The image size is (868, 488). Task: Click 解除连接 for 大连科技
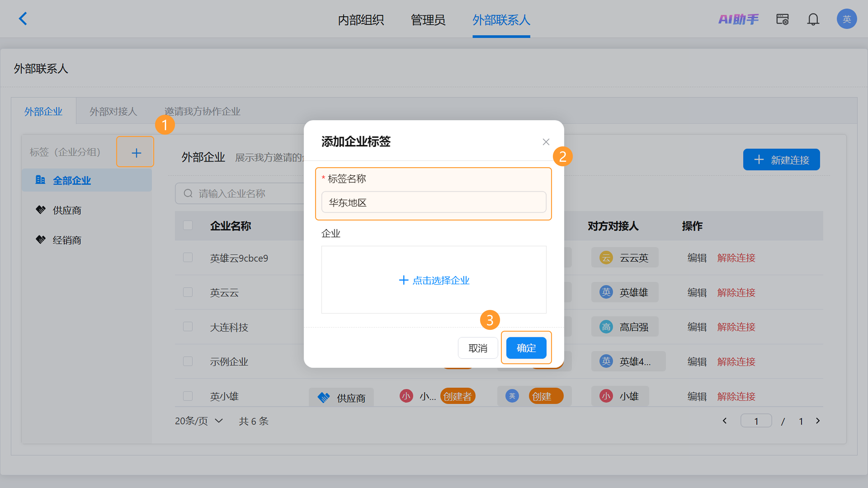click(x=736, y=327)
